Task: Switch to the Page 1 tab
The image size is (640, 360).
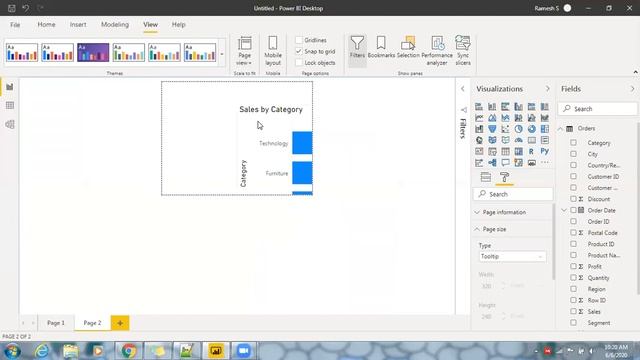Action: pyautogui.click(x=56, y=323)
